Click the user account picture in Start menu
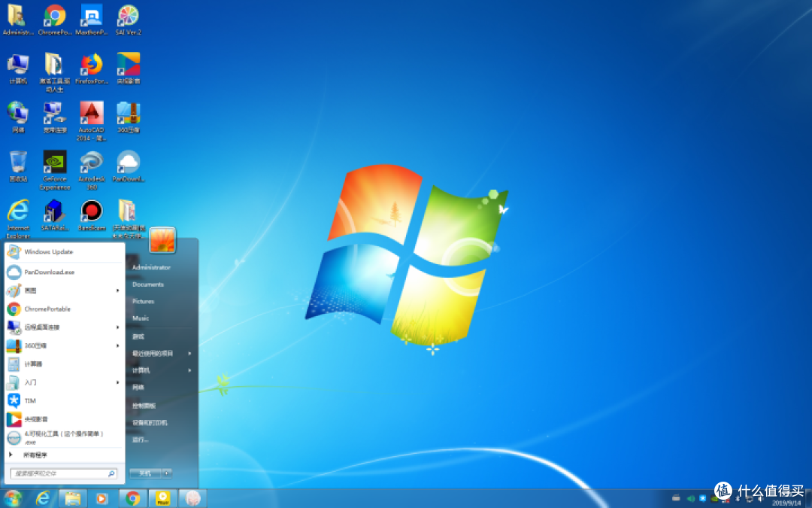This screenshot has width=812, height=508. (x=162, y=239)
